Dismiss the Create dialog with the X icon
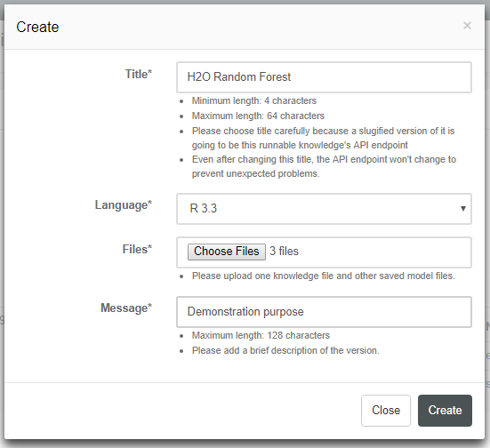Image resolution: width=490 pixels, height=448 pixels. pyautogui.click(x=467, y=25)
